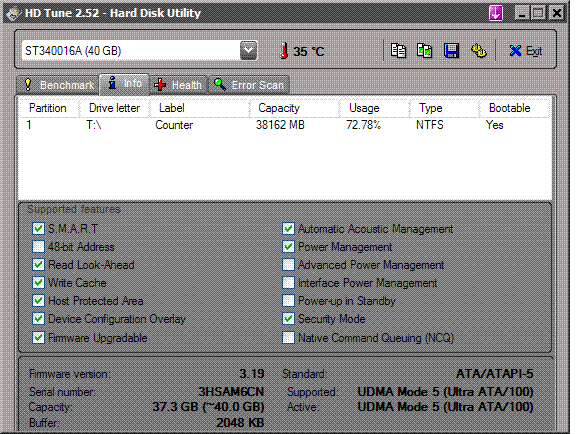Click the blue X icon beside Exit
Screen dimensions: 576x434
point(515,51)
